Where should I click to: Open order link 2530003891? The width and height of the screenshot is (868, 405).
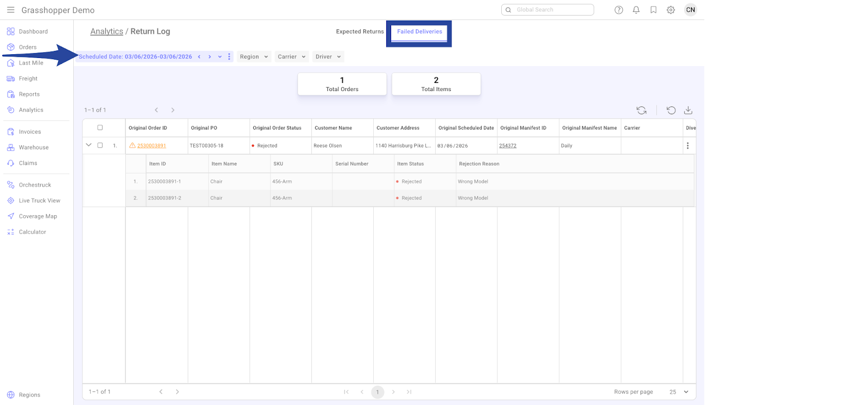click(151, 146)
